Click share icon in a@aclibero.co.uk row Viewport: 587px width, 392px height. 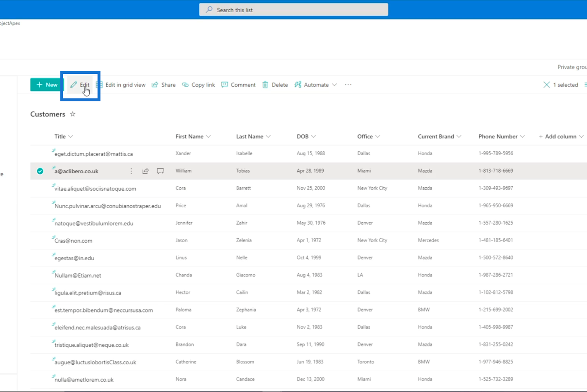(146, 171)
